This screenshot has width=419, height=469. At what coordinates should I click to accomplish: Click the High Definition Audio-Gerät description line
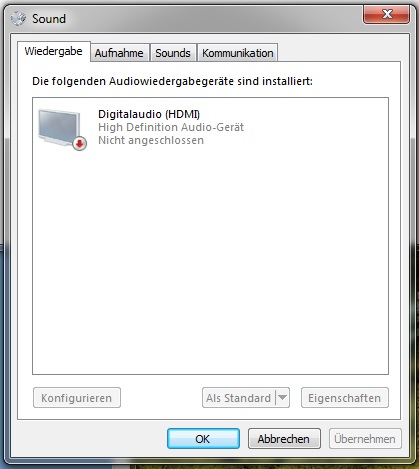(x=171, y=127)
